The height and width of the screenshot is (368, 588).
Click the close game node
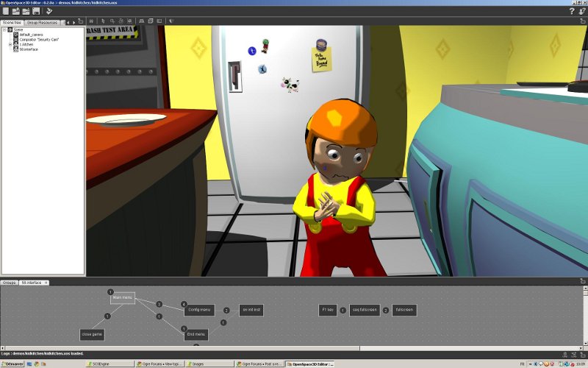92,334
